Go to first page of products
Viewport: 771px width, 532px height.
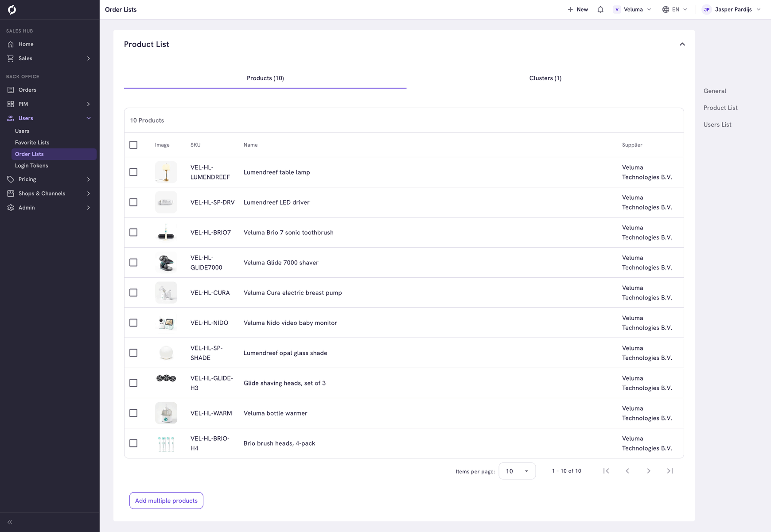(606, 471)
